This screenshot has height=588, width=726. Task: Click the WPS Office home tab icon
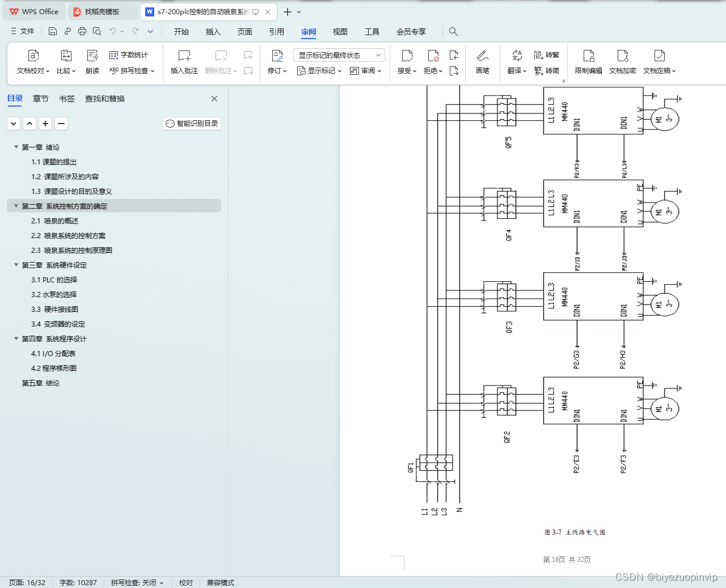point(34,11)
